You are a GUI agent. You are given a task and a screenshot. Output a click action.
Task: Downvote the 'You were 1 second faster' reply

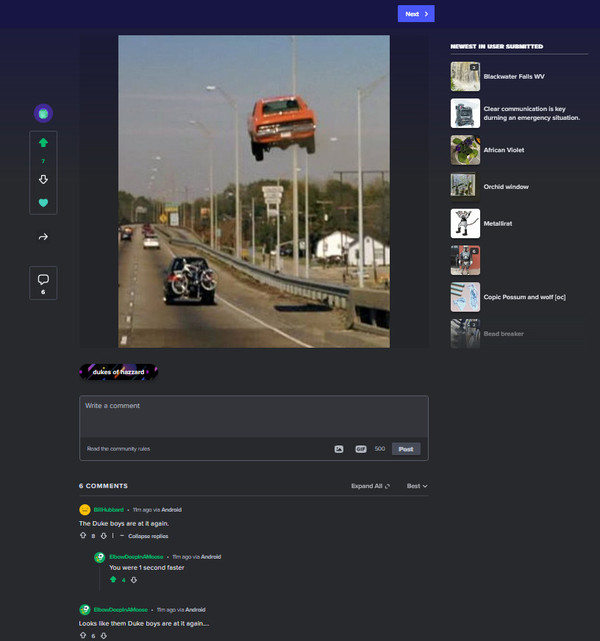coord(134,580)
